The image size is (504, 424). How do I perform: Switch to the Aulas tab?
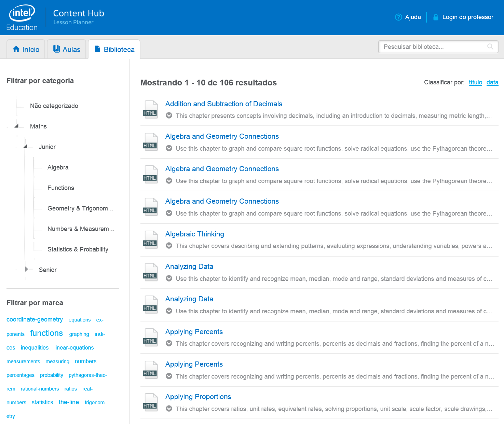(67, 50)
